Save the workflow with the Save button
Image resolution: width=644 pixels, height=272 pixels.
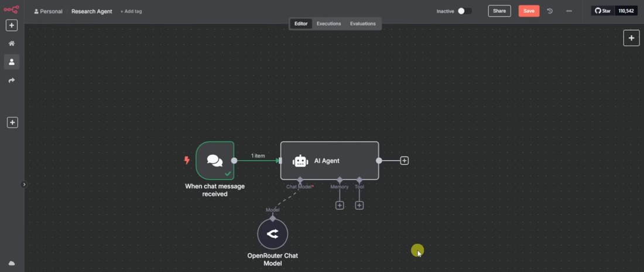point(529,11)
